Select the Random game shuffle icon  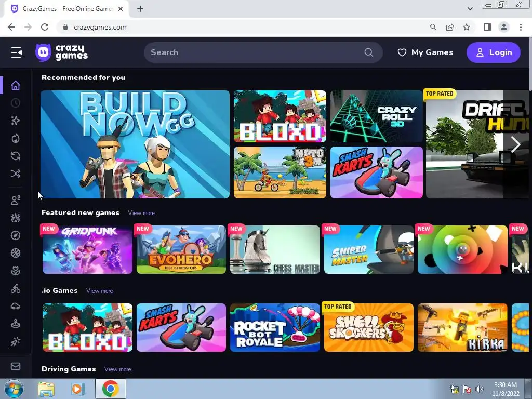coord(16,174)
